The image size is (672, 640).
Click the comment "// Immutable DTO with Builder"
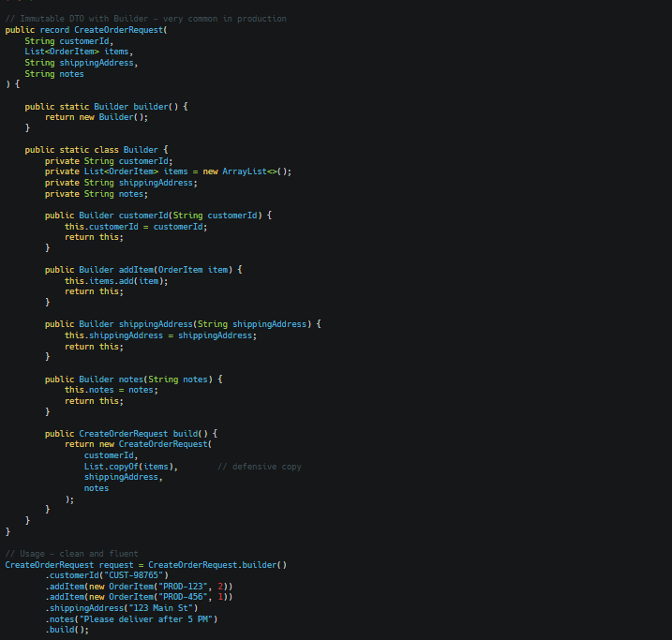pos(76,19)
